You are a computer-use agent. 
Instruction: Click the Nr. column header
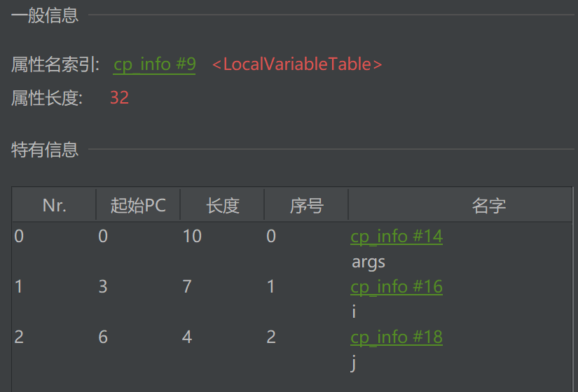(54, 205)
